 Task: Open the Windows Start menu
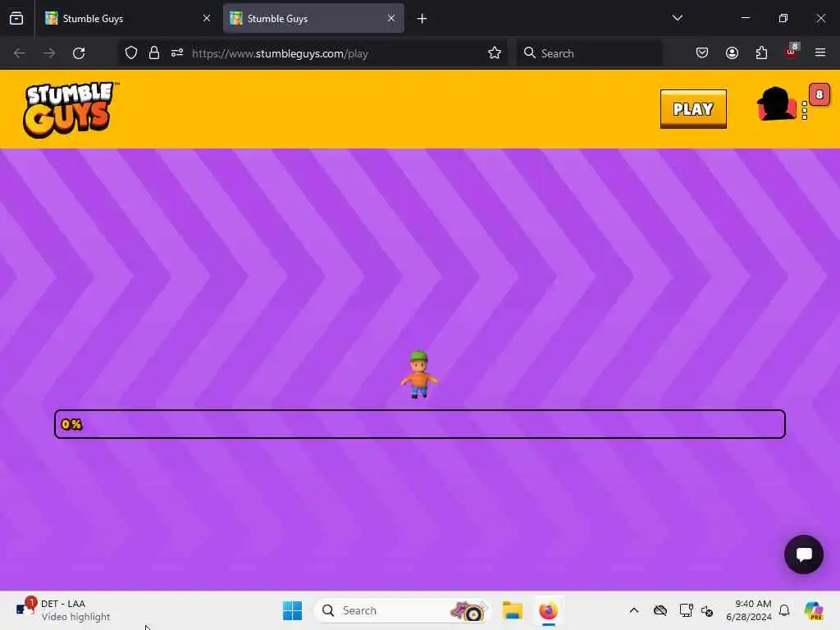coord(293,610)
